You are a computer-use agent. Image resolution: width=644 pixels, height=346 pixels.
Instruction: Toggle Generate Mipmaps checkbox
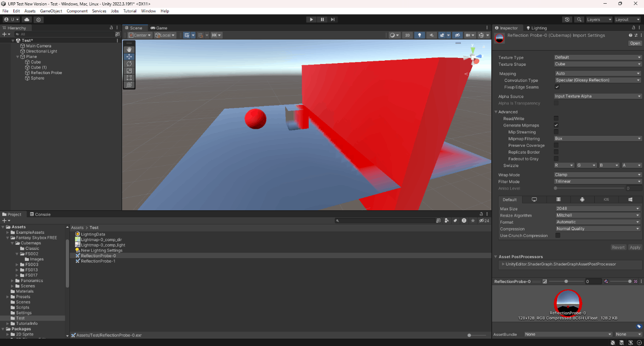[556, 125]
